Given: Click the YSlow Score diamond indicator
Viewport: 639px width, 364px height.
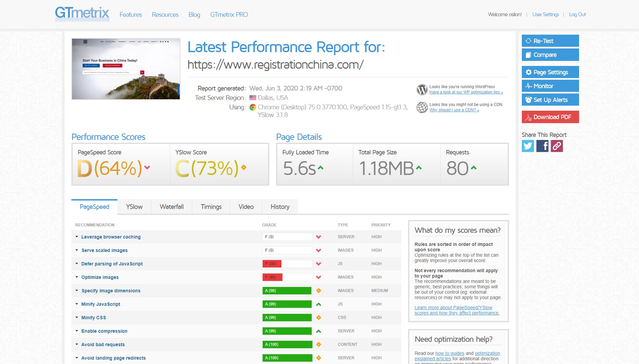Looking at the screenshot, I should 244,167.
